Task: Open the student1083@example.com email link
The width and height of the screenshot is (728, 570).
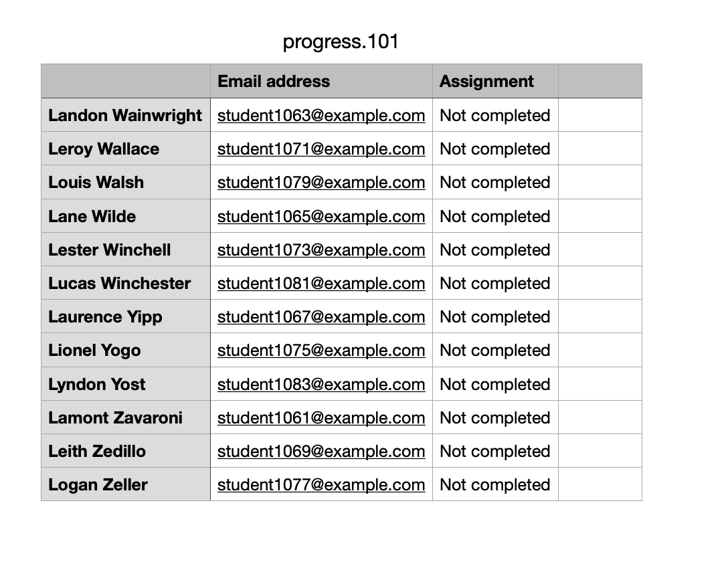Action: click(x=321, y=384)
